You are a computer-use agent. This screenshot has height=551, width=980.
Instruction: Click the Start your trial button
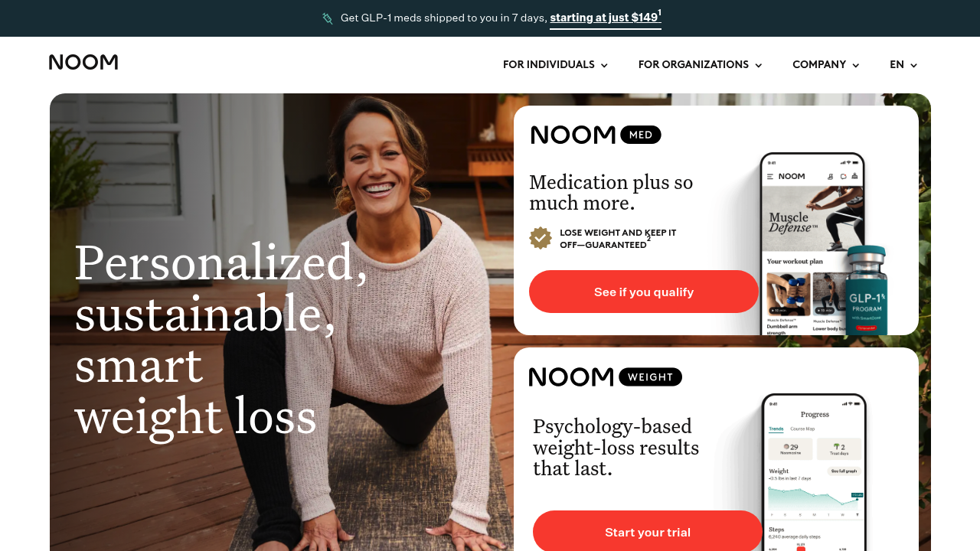click(648, 532)
